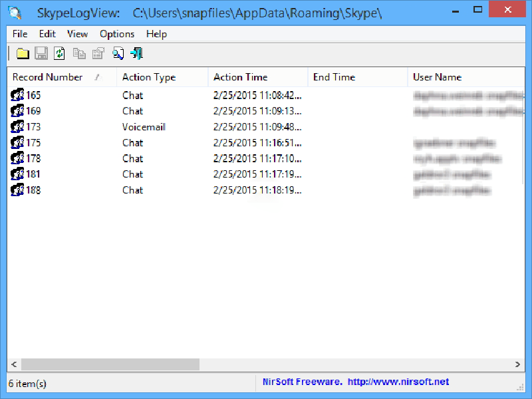Select the icon of record 173
Screen dimensions: 532x399
tap(17, 126)
